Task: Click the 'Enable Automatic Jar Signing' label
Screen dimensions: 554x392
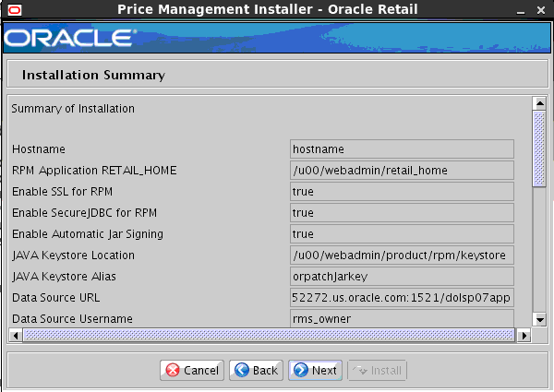Action: pos(88,234)
